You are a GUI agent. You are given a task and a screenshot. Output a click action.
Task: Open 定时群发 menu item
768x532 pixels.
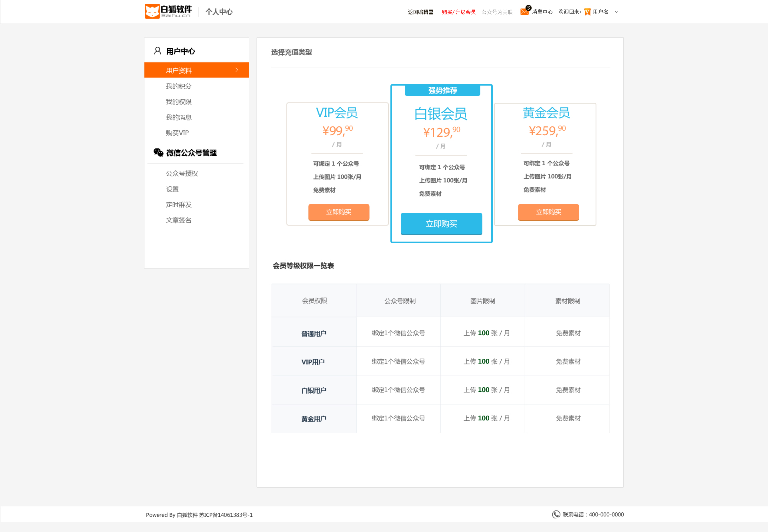pyautogui.click(x=179, y=204)
